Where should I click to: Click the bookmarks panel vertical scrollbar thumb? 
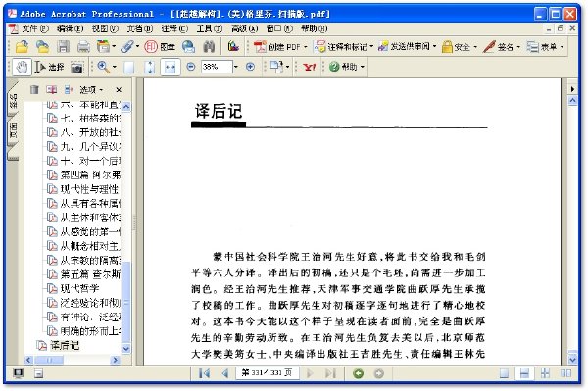(x=126, y=302)
